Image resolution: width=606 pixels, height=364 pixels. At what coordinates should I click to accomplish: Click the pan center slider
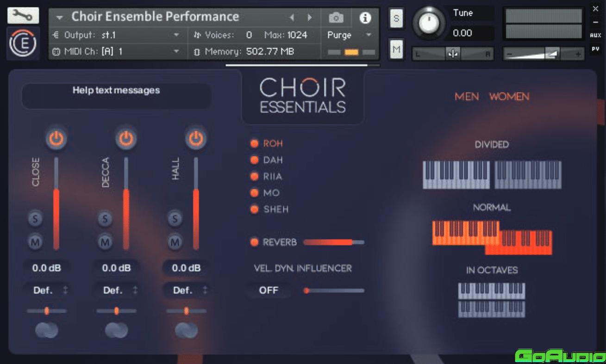[453, 54]
